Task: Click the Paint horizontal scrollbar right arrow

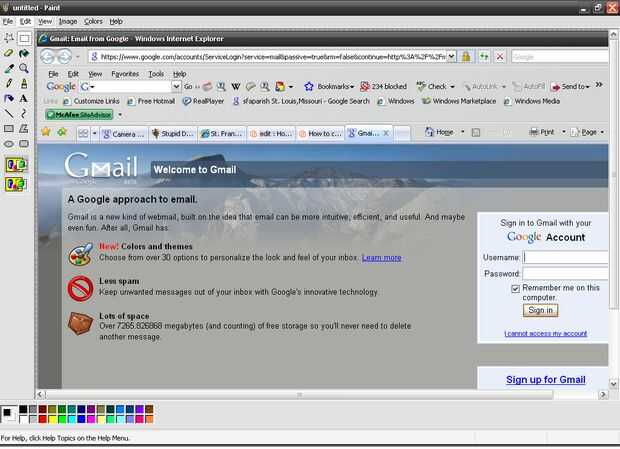Action: 603,394
